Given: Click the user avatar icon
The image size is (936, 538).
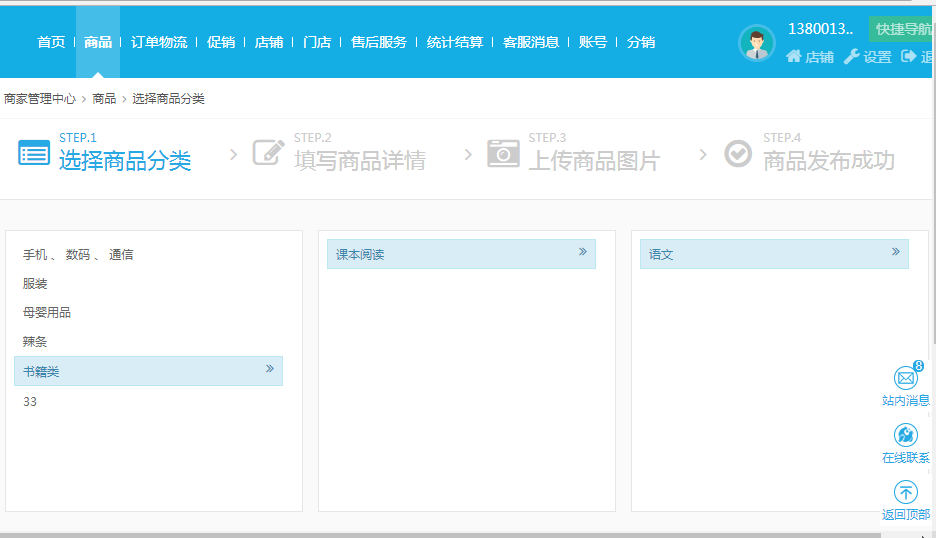Looking at the screenshot, I should [x=757, y=43].
